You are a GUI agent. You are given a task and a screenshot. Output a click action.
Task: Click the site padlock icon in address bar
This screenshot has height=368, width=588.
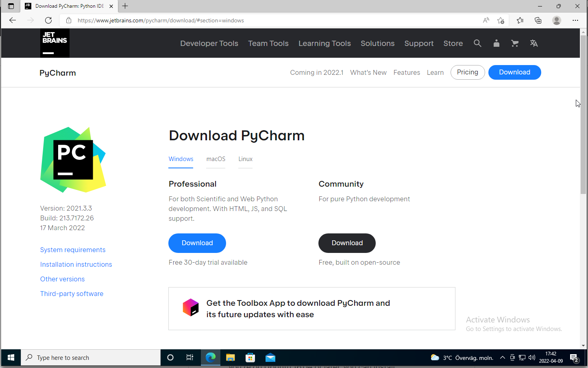[x=69, y=20]
